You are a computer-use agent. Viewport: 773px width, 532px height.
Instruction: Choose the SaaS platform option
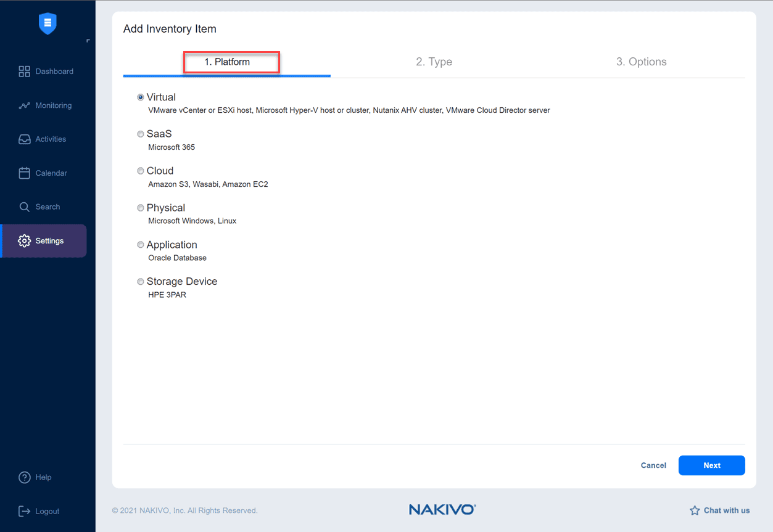tap(141, 133)
